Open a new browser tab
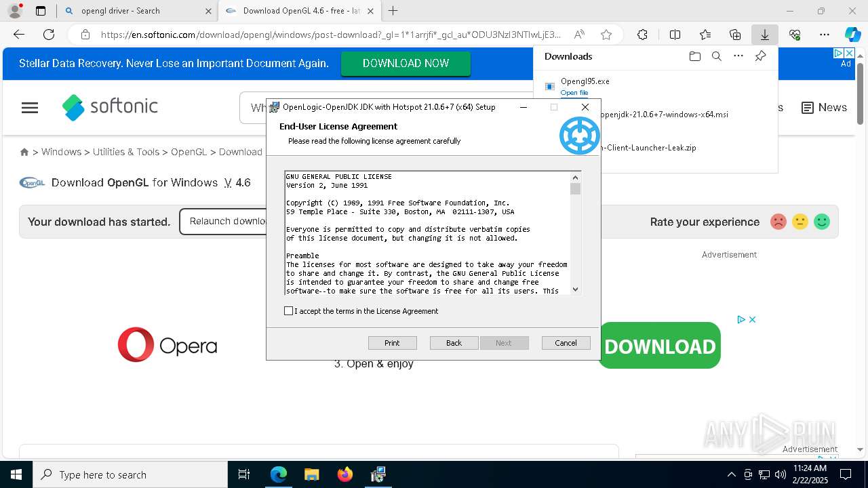This screenshot has height=488, width=868. coord(393,11)
